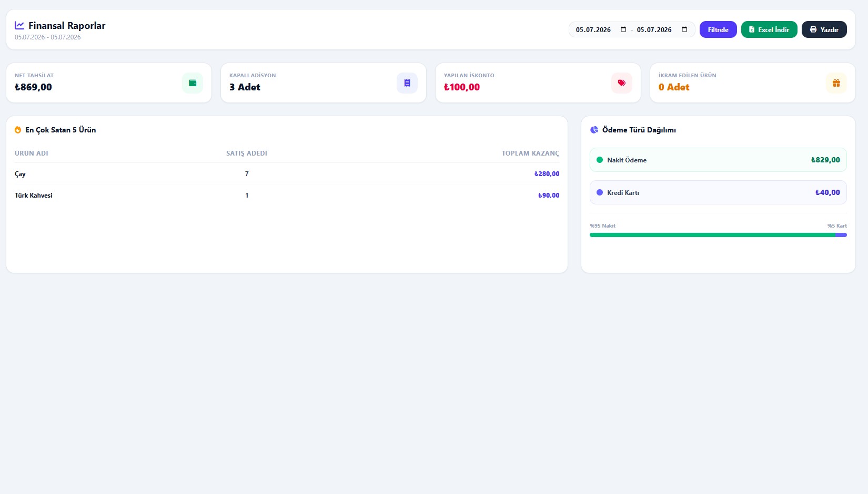Select the Kredi Kartı payment row

(718, 192)
